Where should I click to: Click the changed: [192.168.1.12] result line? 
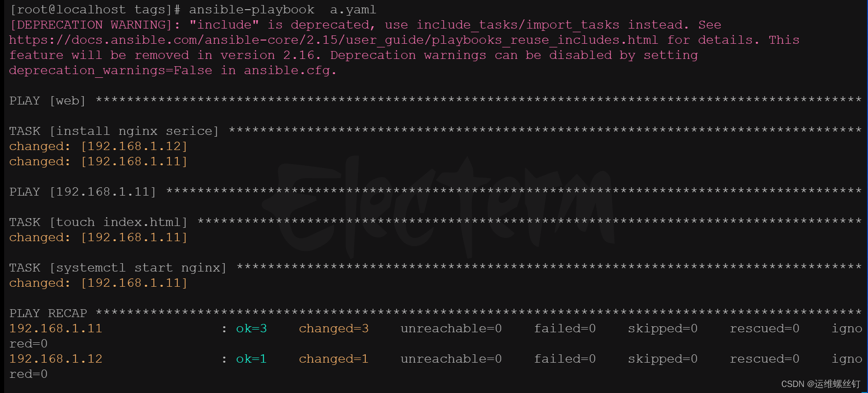[x=98, y=146]
